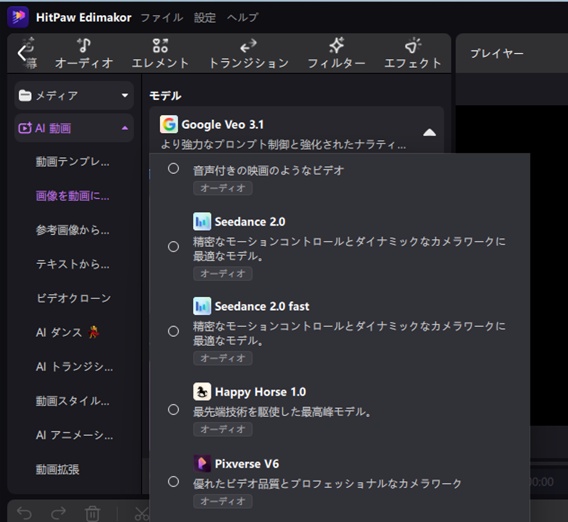
Task: Select the Happy Horse 1.0 radio button
Action: coord(174,410)
